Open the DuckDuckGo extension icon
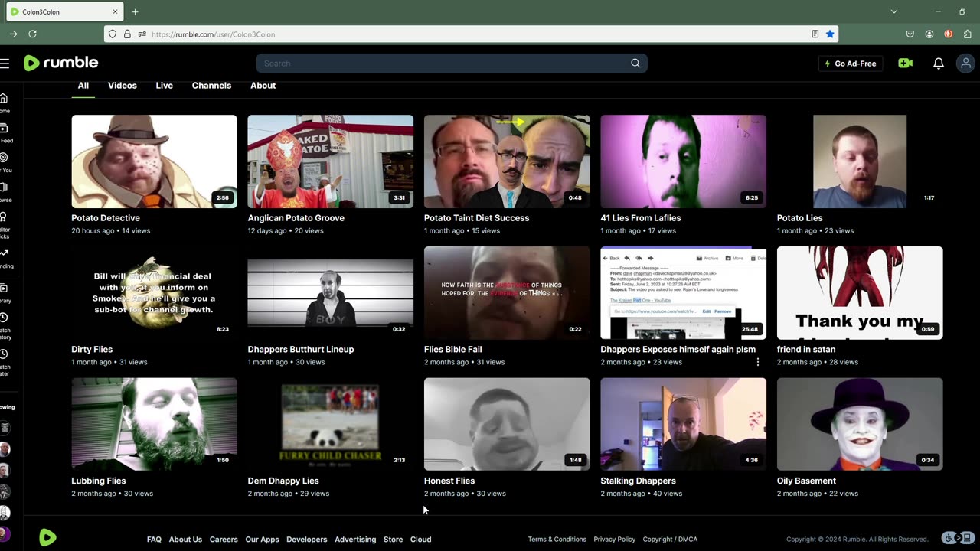 (x=948, y=34)
